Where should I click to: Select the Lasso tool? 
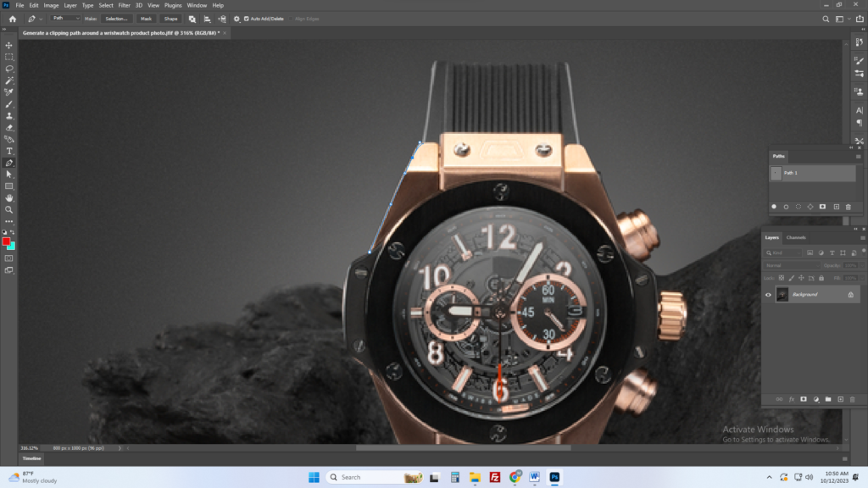pos(9,69)
